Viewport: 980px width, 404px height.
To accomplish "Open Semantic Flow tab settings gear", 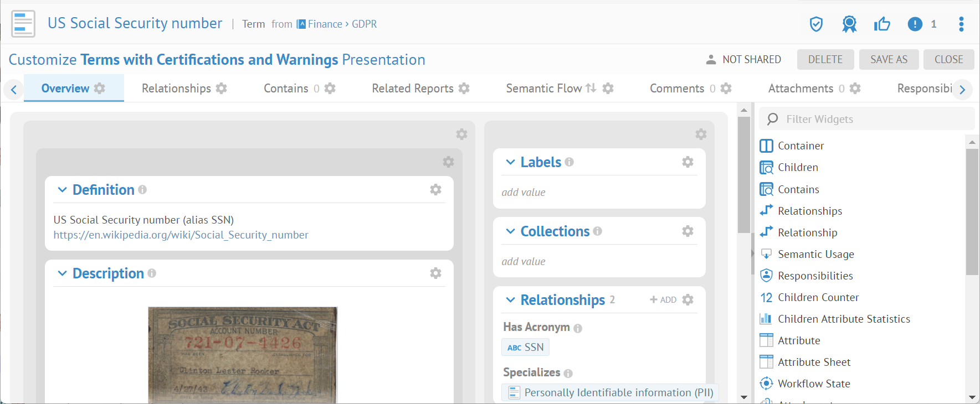I will click(608, 89).
